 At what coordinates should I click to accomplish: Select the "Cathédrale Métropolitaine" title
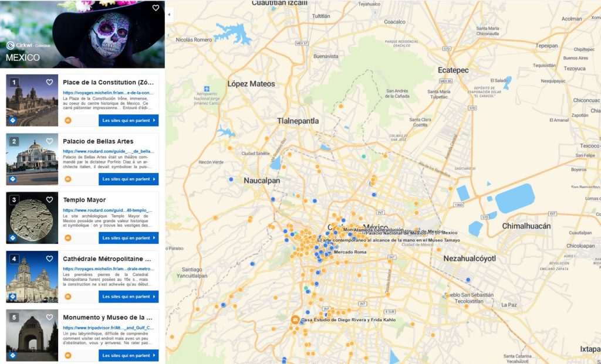(108, 258)
